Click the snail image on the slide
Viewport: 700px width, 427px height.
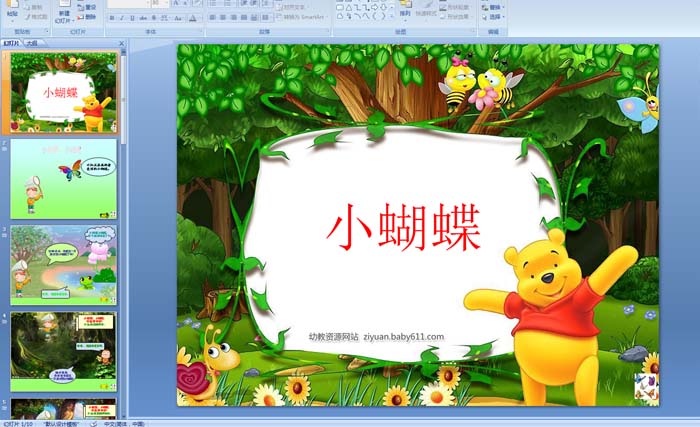tap(208, 364)
